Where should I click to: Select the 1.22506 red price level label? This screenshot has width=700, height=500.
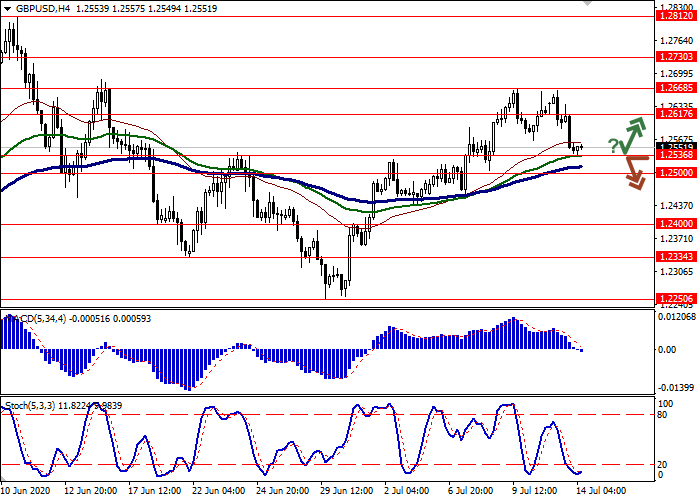[x=676, y=299]
